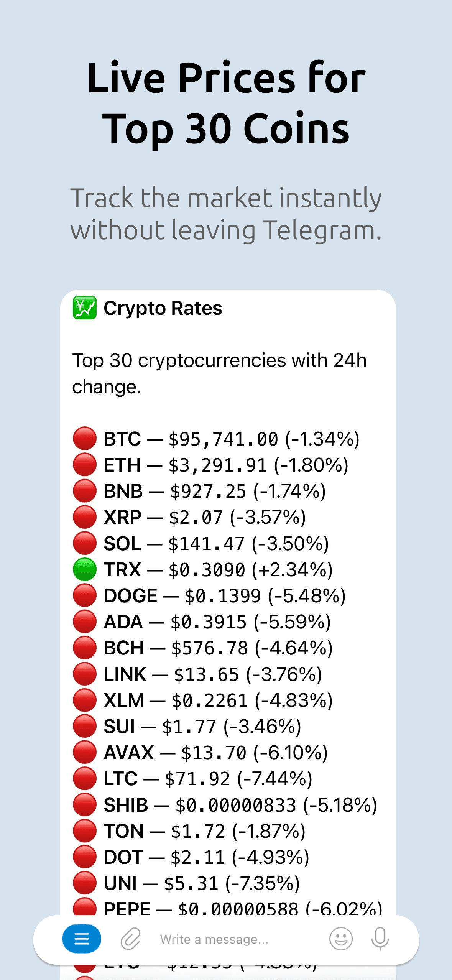Tap the red circle beside ETH
The width and height of the screenshot is (452, 980).
point(84,465)
